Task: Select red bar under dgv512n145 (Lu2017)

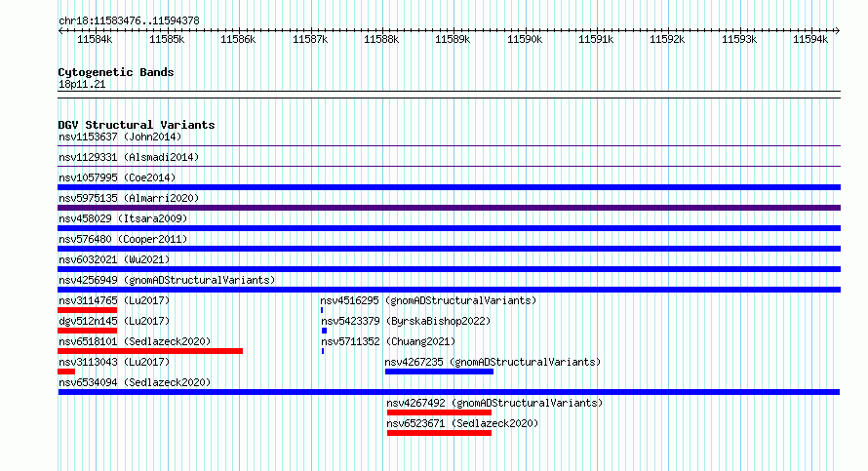Action: tap(88, 331)
